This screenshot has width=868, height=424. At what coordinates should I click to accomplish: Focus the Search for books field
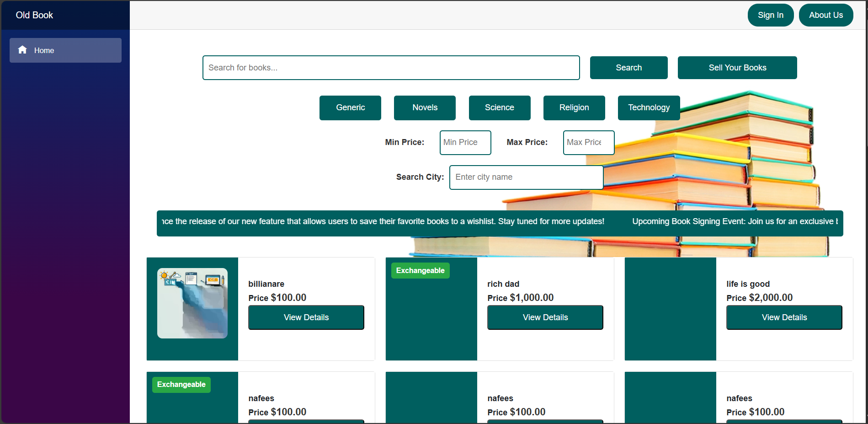391,68
